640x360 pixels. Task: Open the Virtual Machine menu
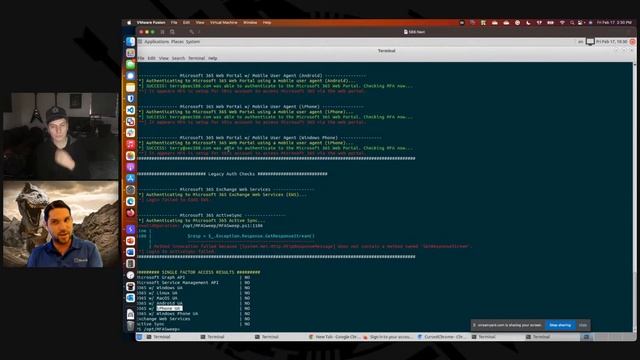click(x=223, y=22)
